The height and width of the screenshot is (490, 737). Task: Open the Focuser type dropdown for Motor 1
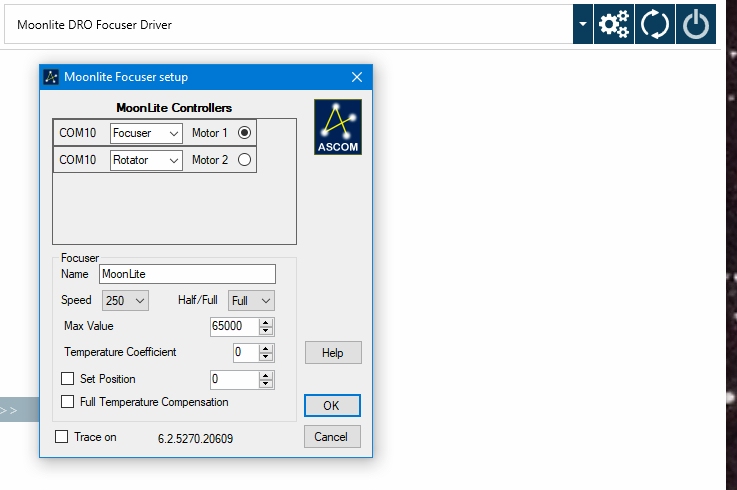coord(146,133)
